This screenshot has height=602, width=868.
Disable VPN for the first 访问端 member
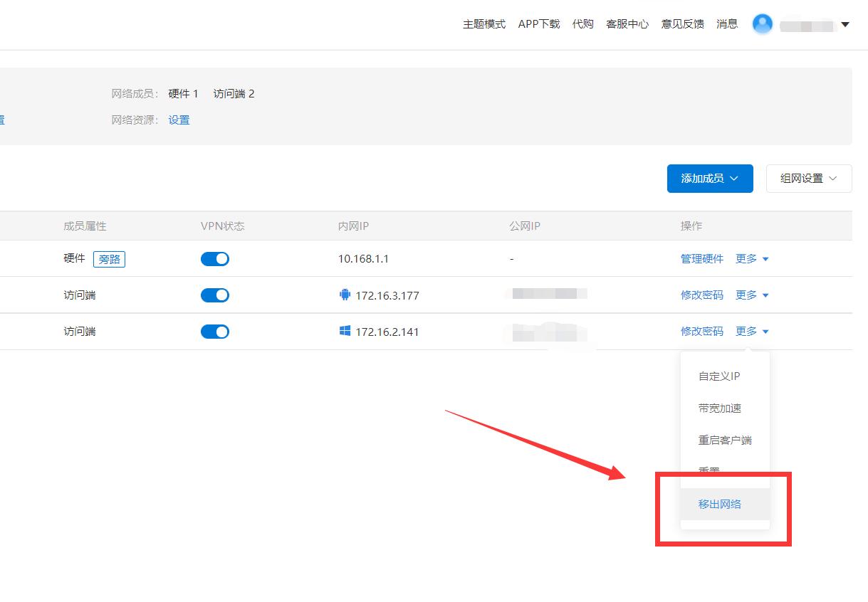pyautogui.click(x=215, y=295)
